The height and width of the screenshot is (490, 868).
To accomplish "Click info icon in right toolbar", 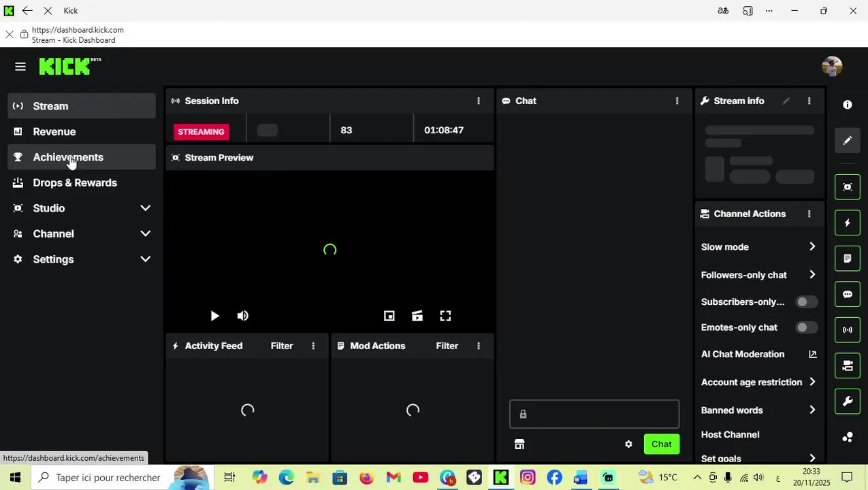I will click(x=848, y=105).
